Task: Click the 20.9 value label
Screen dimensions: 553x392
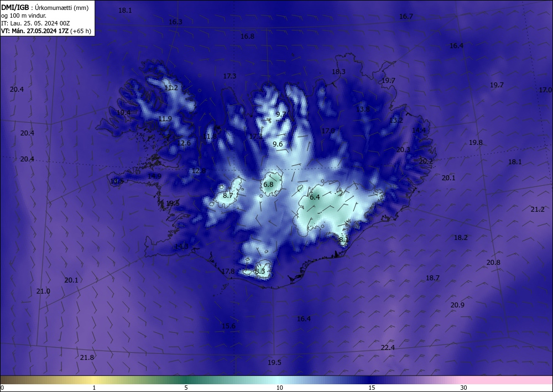Action: [x=457, y=305]
